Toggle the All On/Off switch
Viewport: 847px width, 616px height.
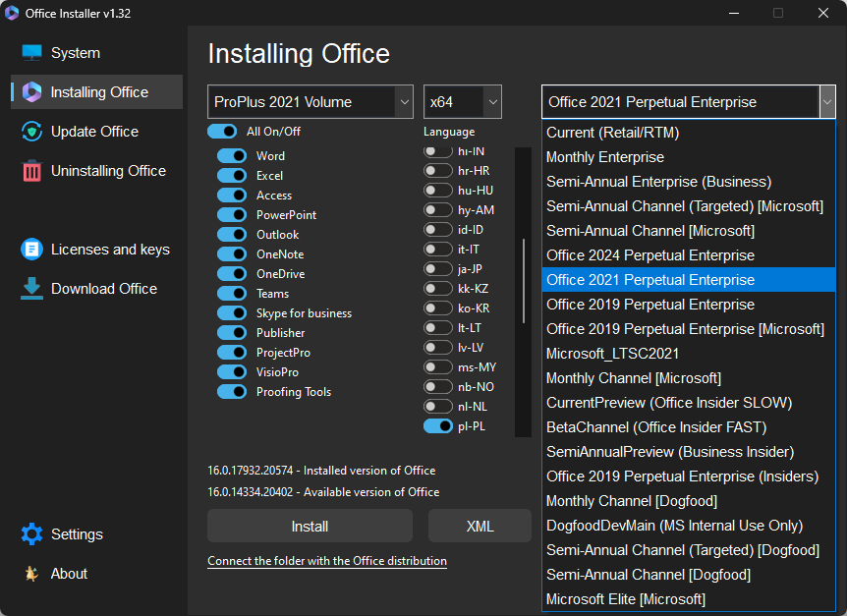point(222,132)
